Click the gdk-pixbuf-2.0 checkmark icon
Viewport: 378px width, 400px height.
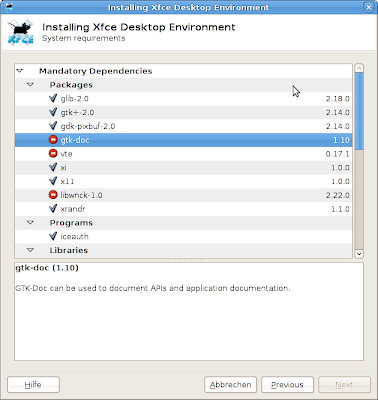point(53,126)
